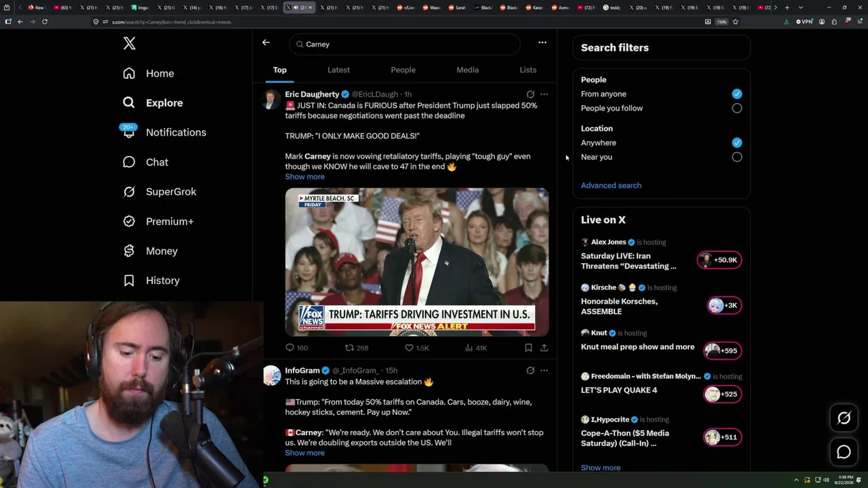The height and width of the screenshot is (488, 868).
Task: Open the Premium+ page
Action: (158, 222)
